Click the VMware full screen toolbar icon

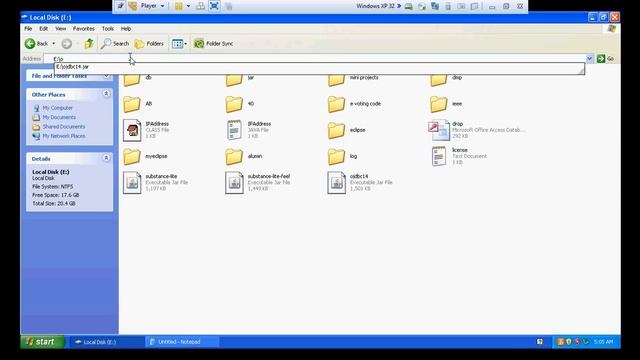pyautogui.click(x=214, y=6)
